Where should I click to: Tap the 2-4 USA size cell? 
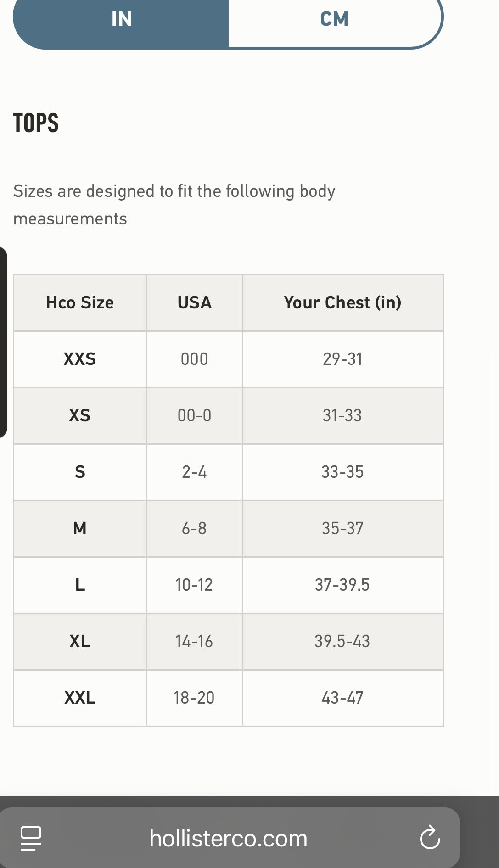194,472
